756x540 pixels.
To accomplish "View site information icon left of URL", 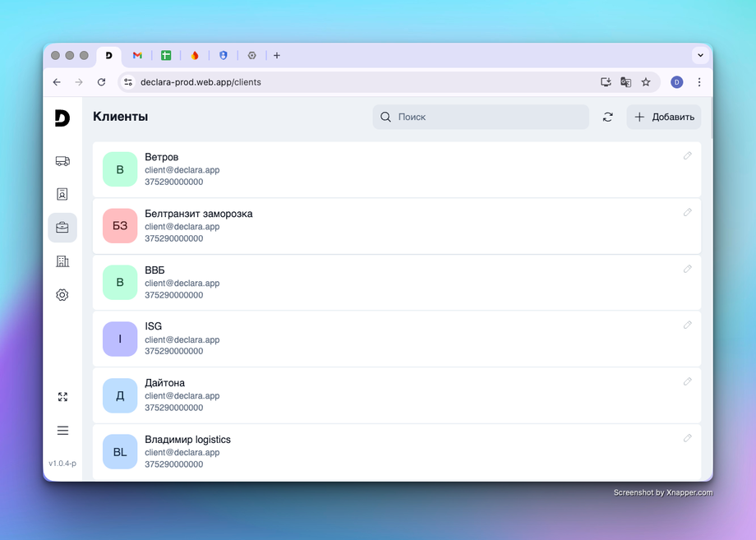I will tap(127, 82).
